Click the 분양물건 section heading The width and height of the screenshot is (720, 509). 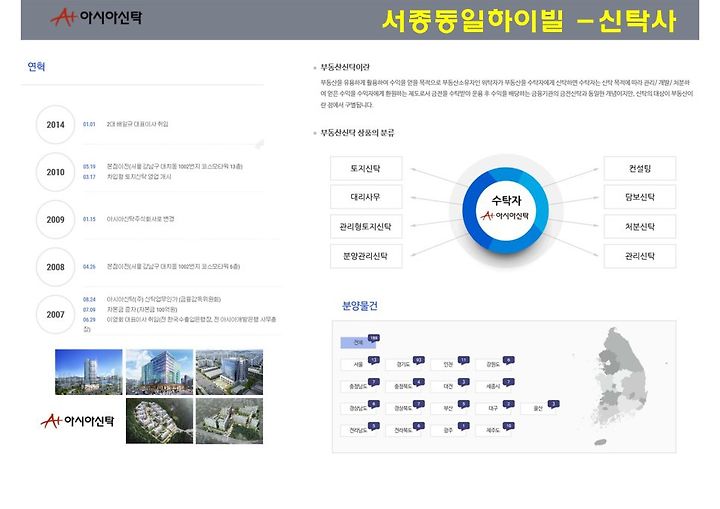[x=360, y=306]
